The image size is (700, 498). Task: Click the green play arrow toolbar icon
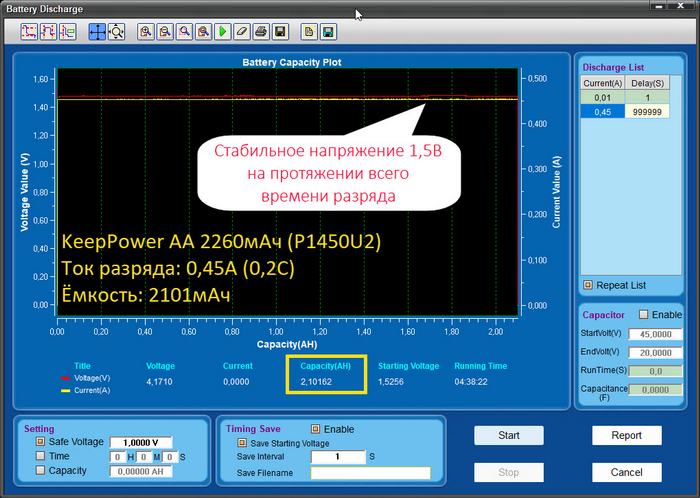[x=222, y=32]
